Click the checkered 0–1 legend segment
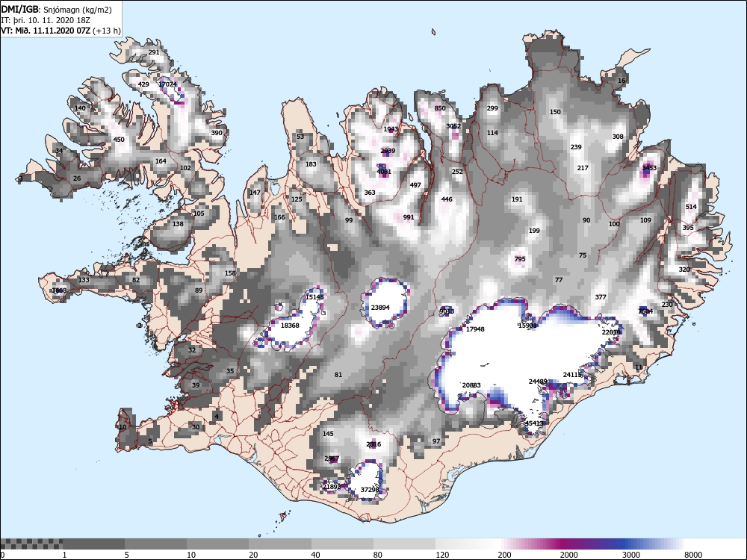 pos(31,544)
